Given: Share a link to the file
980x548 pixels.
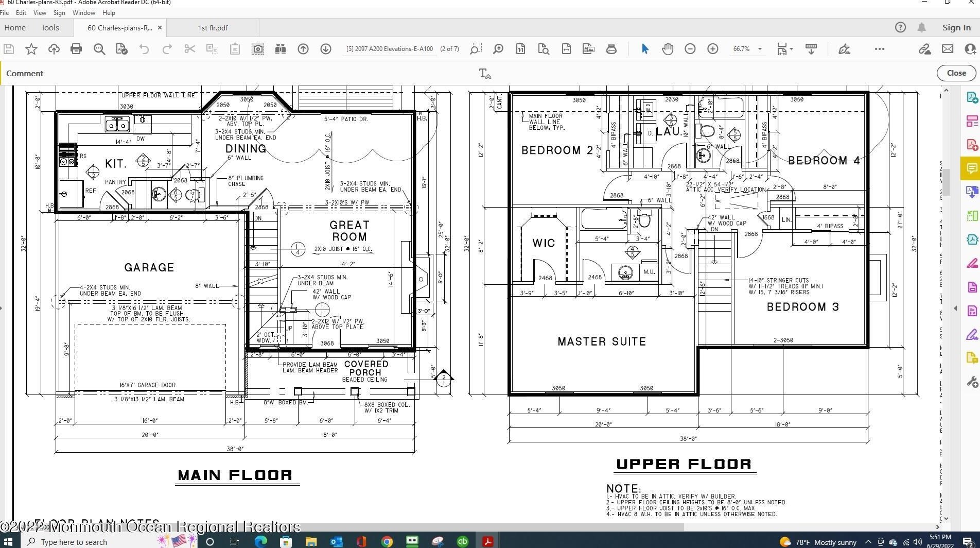Looking at the screenshot, I should pos(925,49).
